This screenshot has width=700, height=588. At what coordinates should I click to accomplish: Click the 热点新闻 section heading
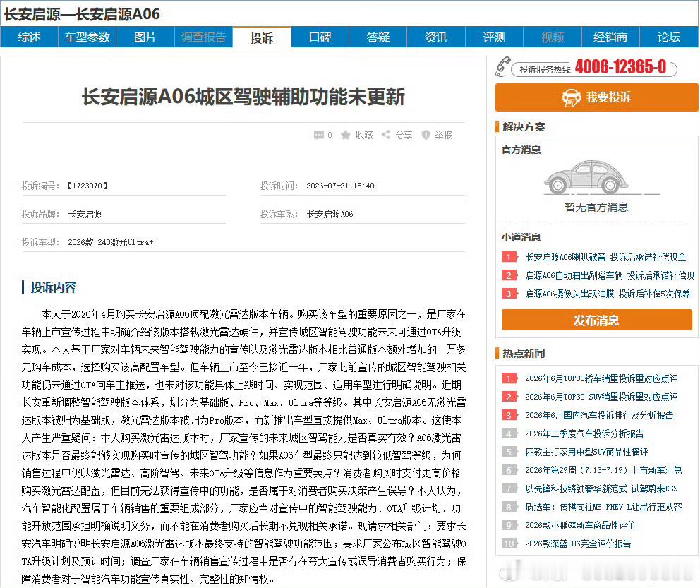524,353
